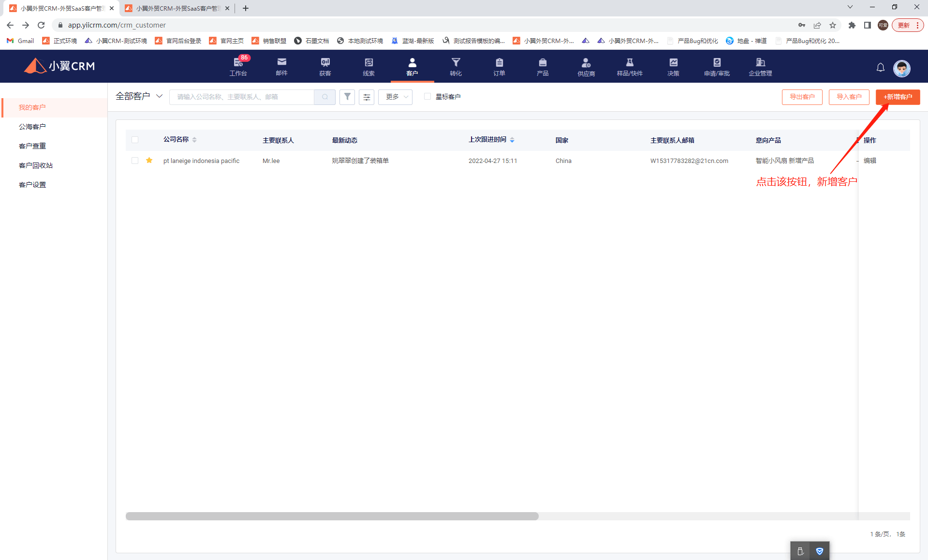Bookmark this page with the star icon
This screenshot has height=560, width=928.
(833, 25)
